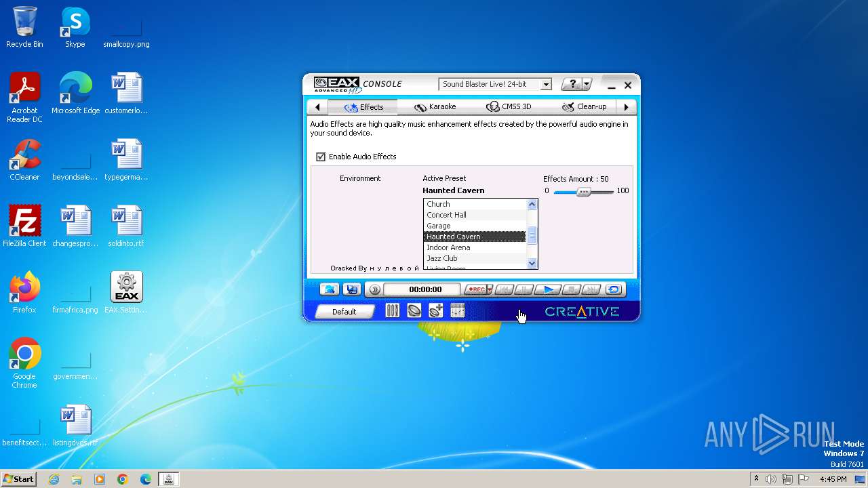Viewport: 868px width, 488px height.
Task: Switch to the Effects tab
Action: tap(363, 107)
